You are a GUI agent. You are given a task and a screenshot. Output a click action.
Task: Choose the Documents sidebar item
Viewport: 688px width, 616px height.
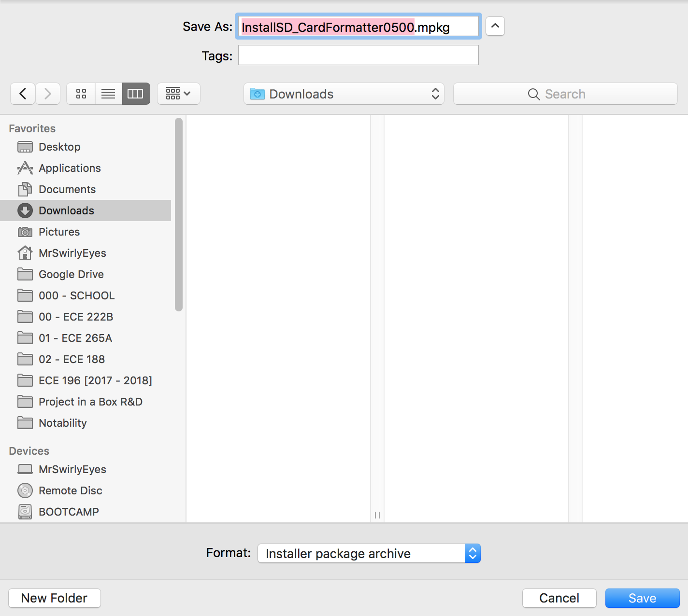click(x=67, y=189)
